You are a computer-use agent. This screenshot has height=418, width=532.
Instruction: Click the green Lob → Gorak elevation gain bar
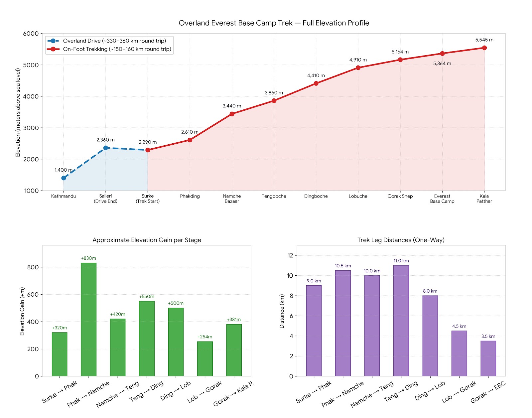pyautogui.click(x=205, y=359)
